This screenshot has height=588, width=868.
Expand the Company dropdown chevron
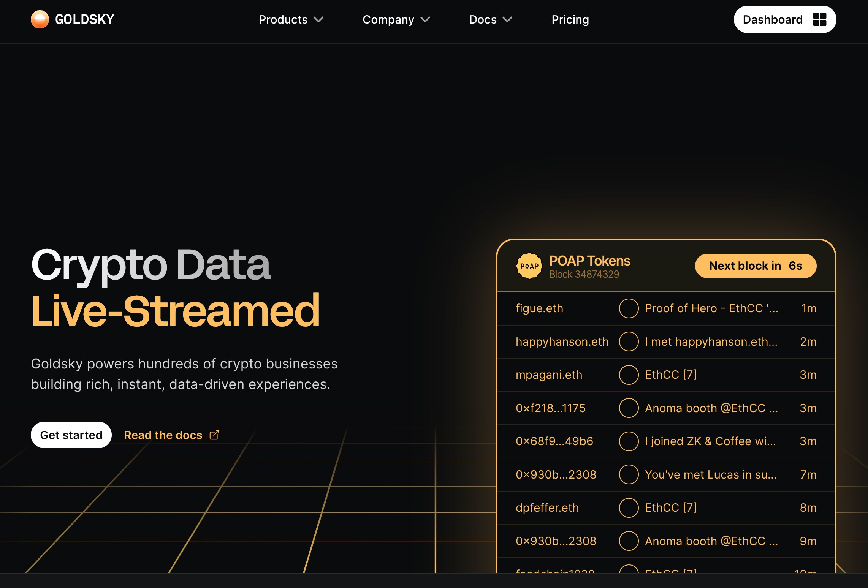point(425,19)
